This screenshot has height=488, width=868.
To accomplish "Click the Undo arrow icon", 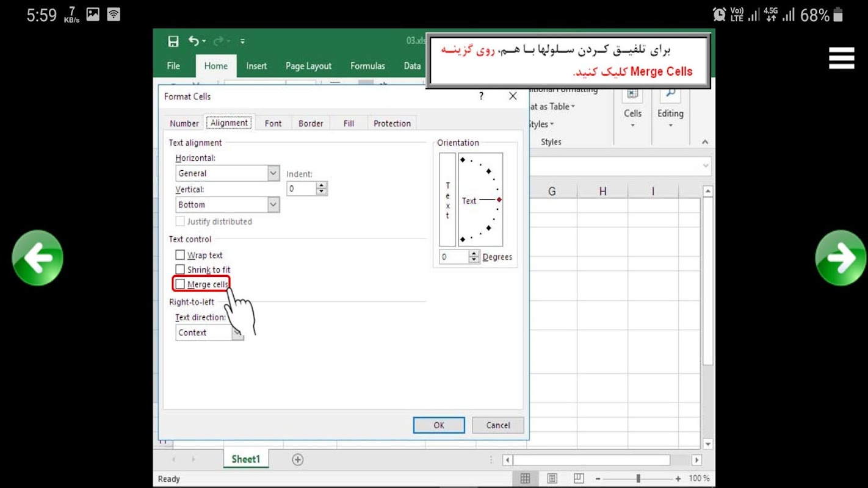I will coord(193,41).
